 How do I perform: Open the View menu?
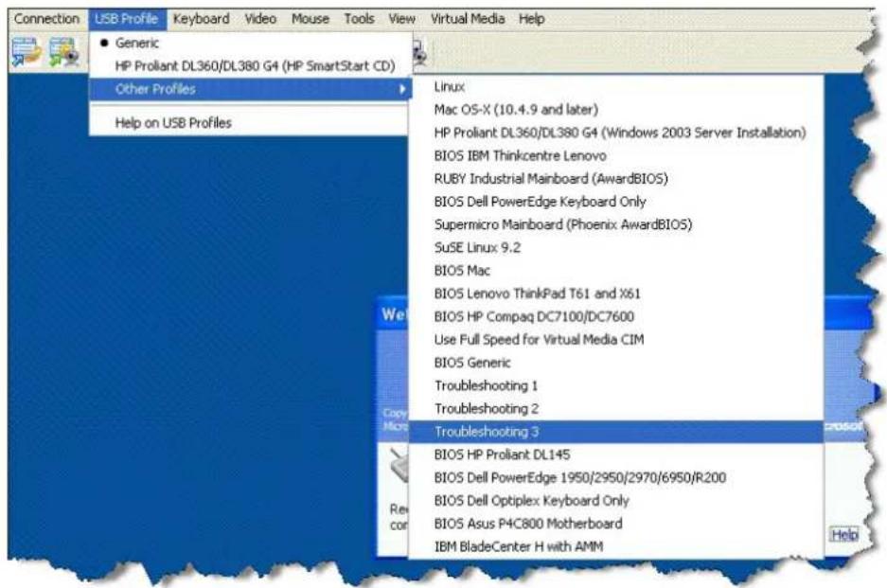(x=401, y=19)
